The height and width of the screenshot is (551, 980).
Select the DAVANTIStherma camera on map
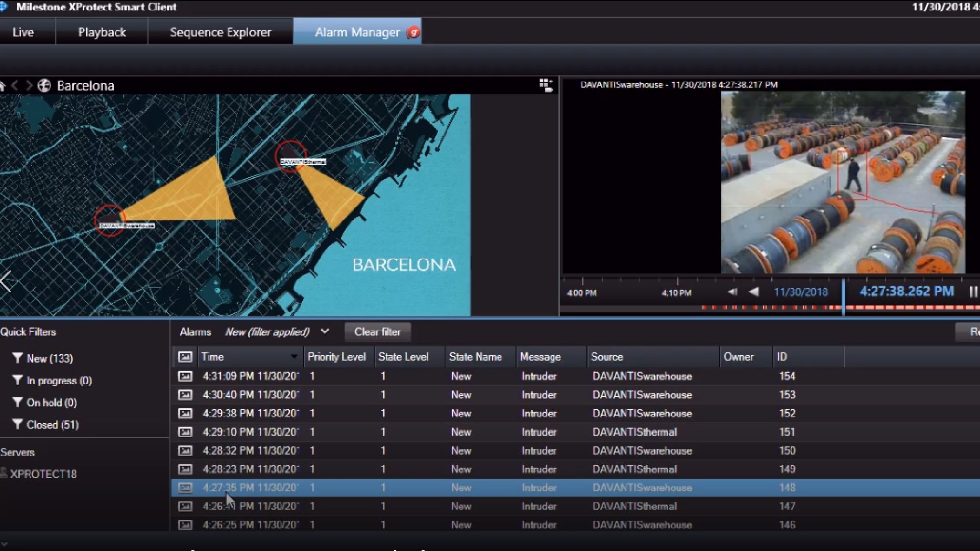tap(291, 157)
